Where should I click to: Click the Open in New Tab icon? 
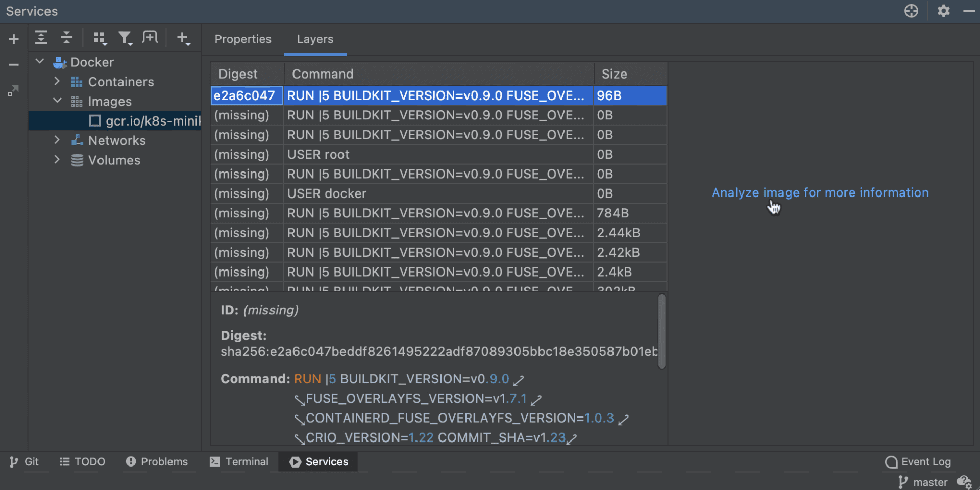(150, 37)
